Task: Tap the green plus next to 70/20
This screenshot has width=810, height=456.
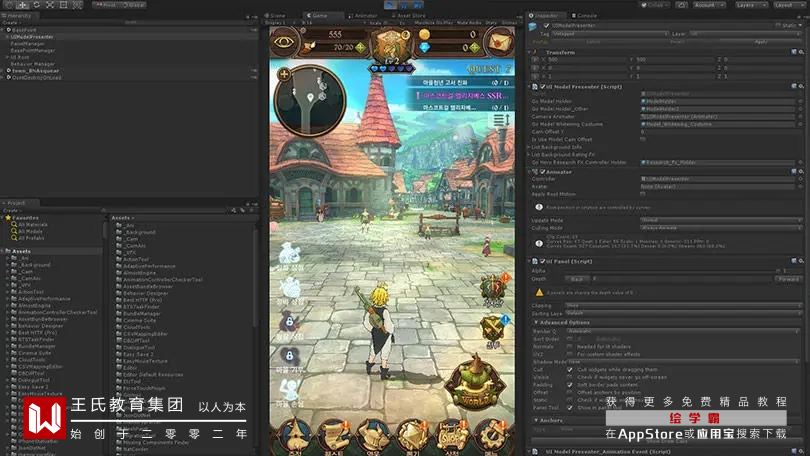Action: tap(361, 48)
